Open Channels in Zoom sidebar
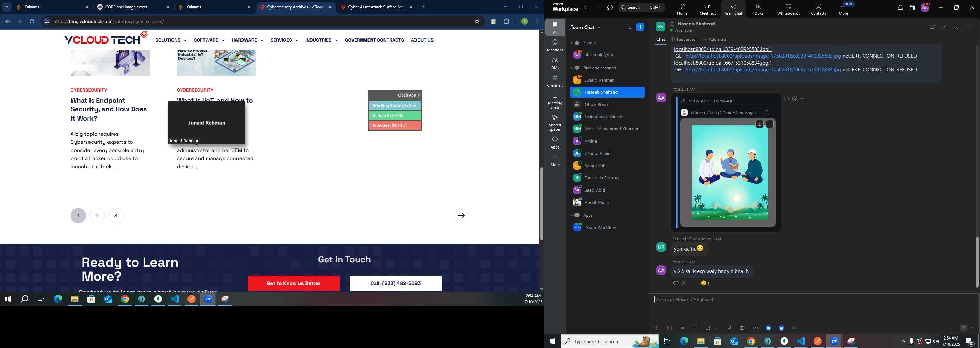This screenshot has height=348, width=980. point(555,81)
